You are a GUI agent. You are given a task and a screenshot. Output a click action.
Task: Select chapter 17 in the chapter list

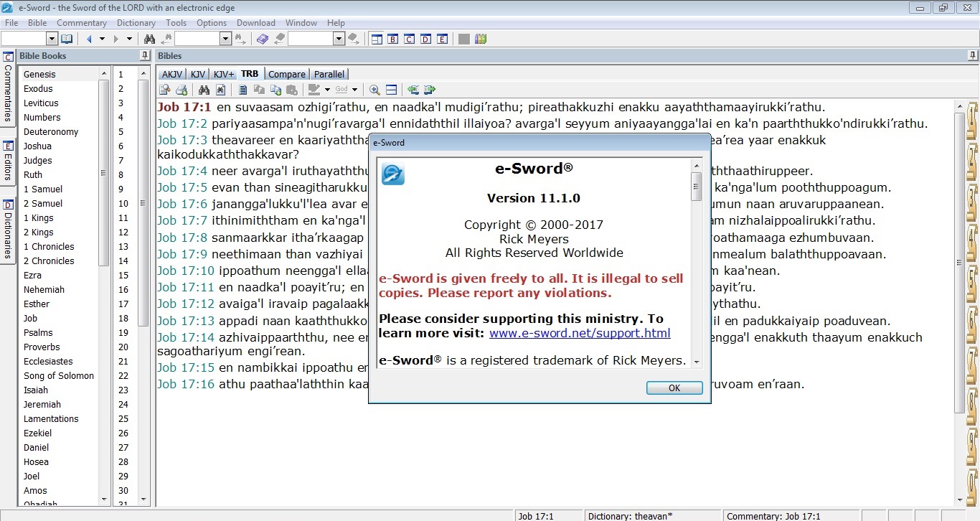tap(123, 304)
